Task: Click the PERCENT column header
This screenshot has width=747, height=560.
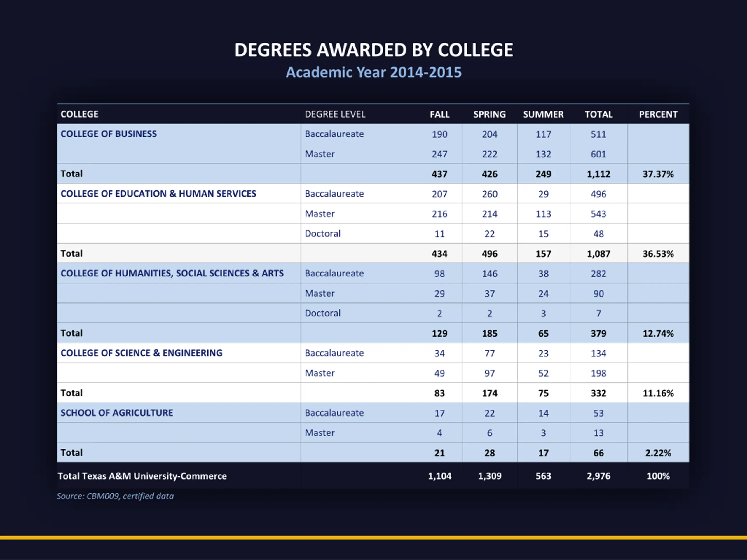Action: pyautogui.click(x=658, y=114)
